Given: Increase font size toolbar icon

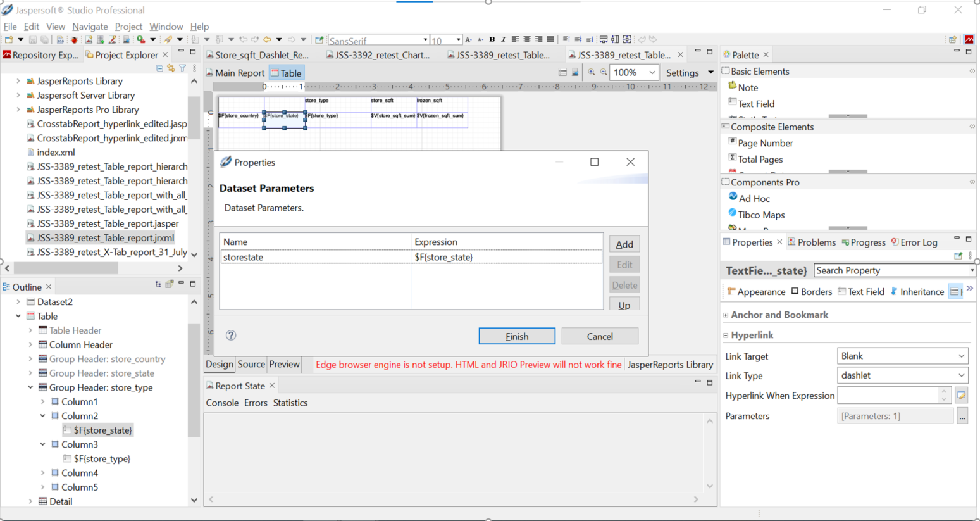Looking at the screenshot, I should point(468,39).
